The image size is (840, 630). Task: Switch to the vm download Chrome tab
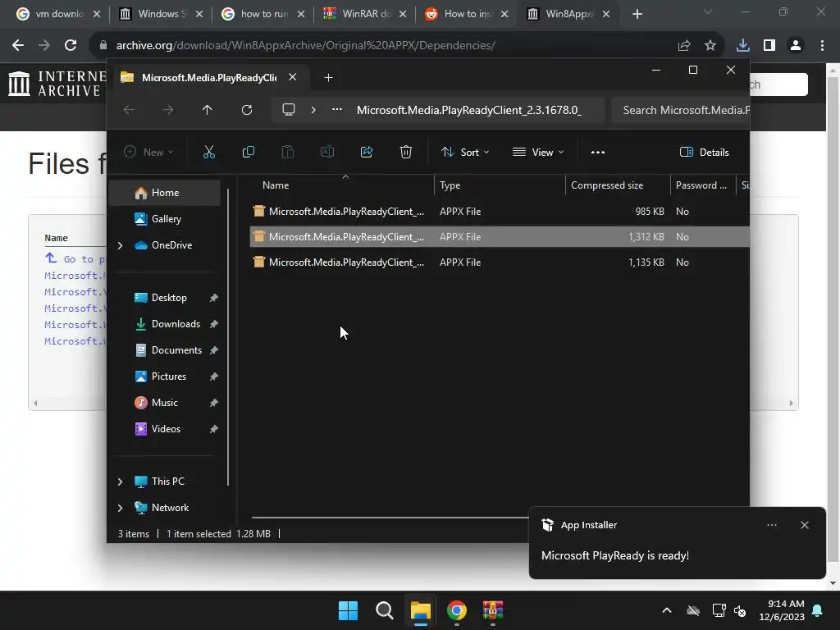59,14
